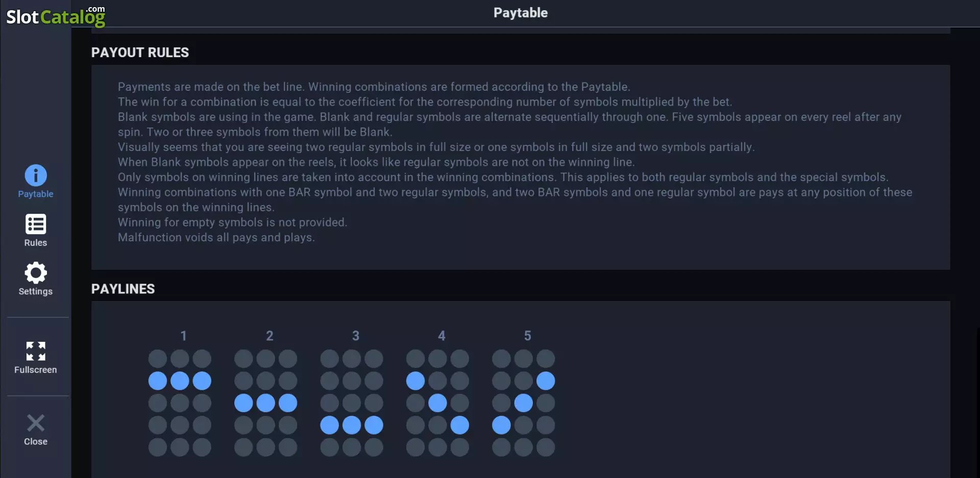Click the Settings label in sidebar
Viewport: 980px width, 478px height.
pyautogui.click(x=36, y=291)
